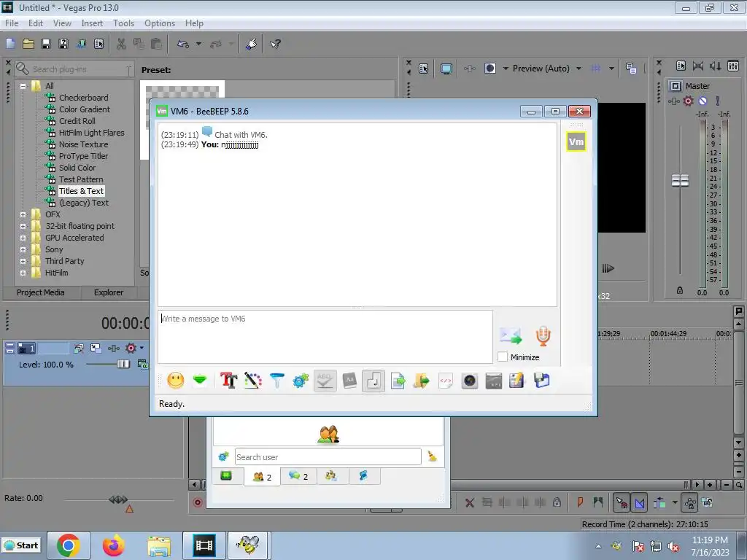Image resolution: width=747 pixels, height=560 pixels.
Task: Open Firefox from the taskbar
Action: coord(113,545)
